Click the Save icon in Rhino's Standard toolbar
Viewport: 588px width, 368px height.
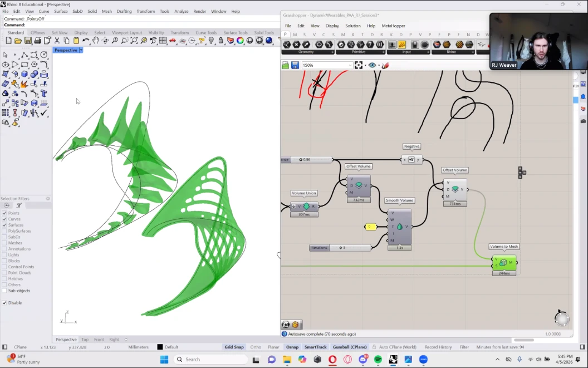(x=27, y=41)
